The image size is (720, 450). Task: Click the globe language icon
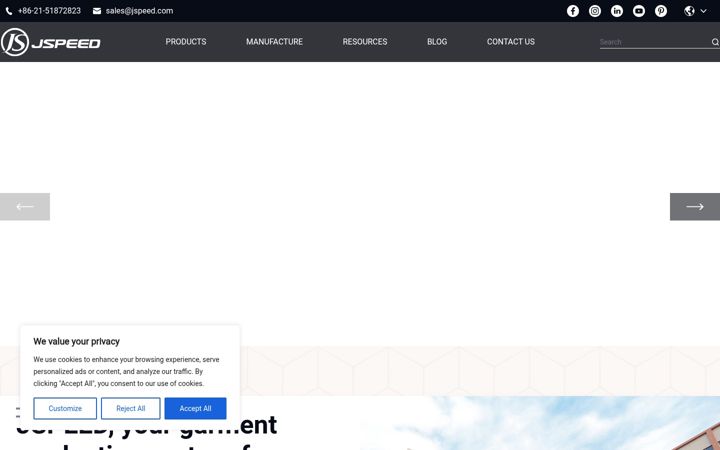[x=689, y=11]
